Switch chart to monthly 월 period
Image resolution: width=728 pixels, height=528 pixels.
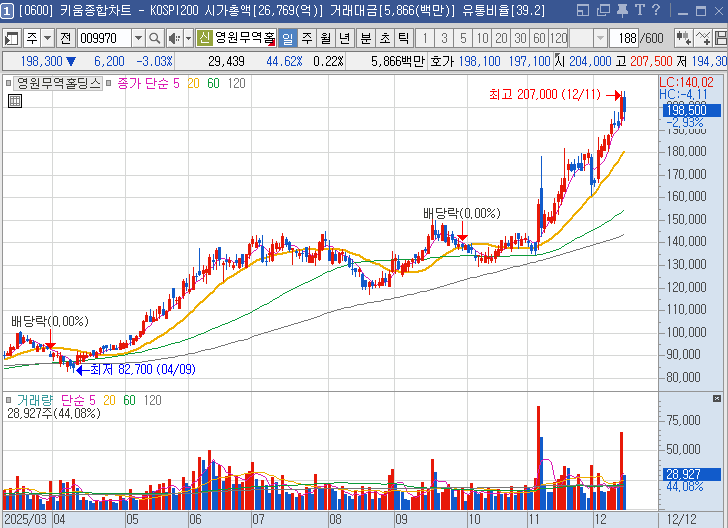(325, 38)
